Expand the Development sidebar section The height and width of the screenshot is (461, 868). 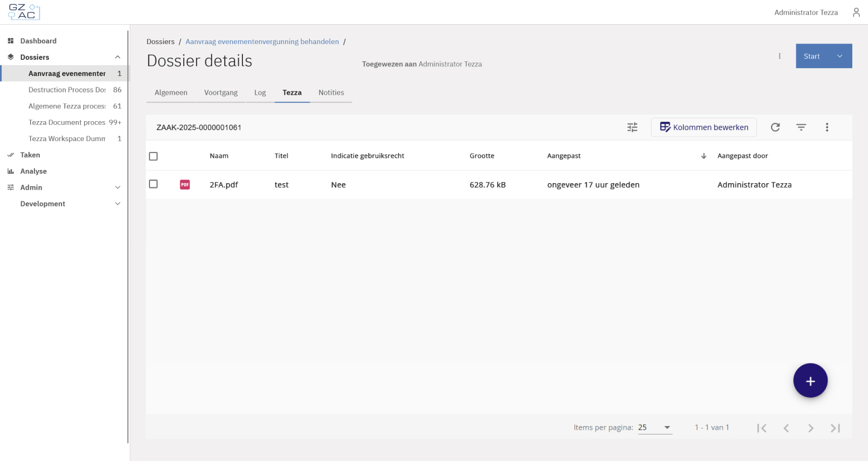[x=118, y=204]
